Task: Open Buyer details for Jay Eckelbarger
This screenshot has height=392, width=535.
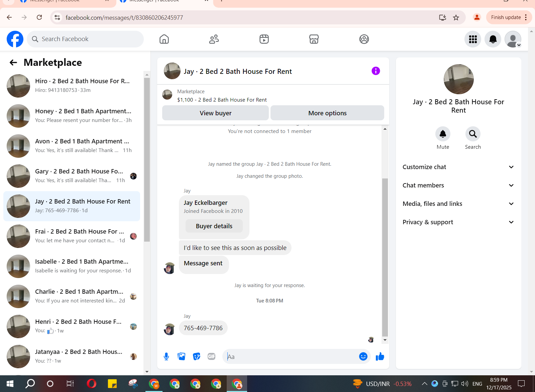Action: coord(214,226)
